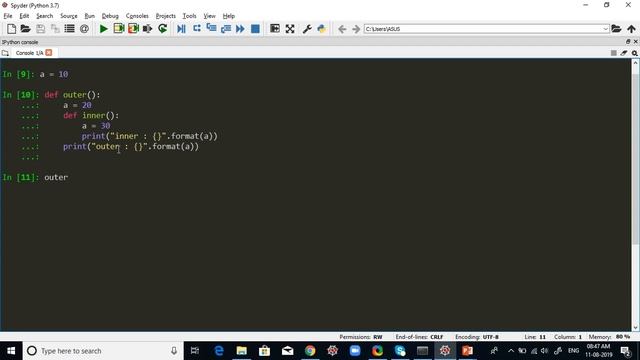Open PowerPoint from taskbar
Image resolution: width=640 pixels, height=360 pixels.
[x=467, y=351]
